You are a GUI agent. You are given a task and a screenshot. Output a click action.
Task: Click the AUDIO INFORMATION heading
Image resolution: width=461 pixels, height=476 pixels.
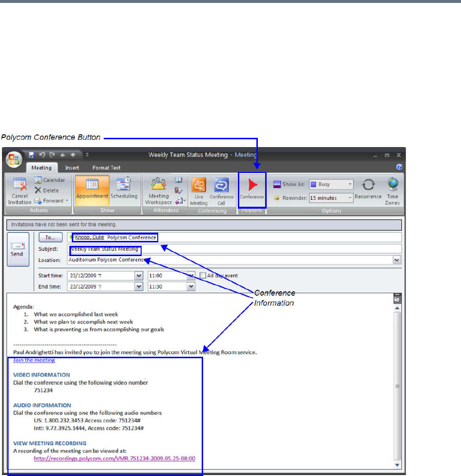coord(42,405)
